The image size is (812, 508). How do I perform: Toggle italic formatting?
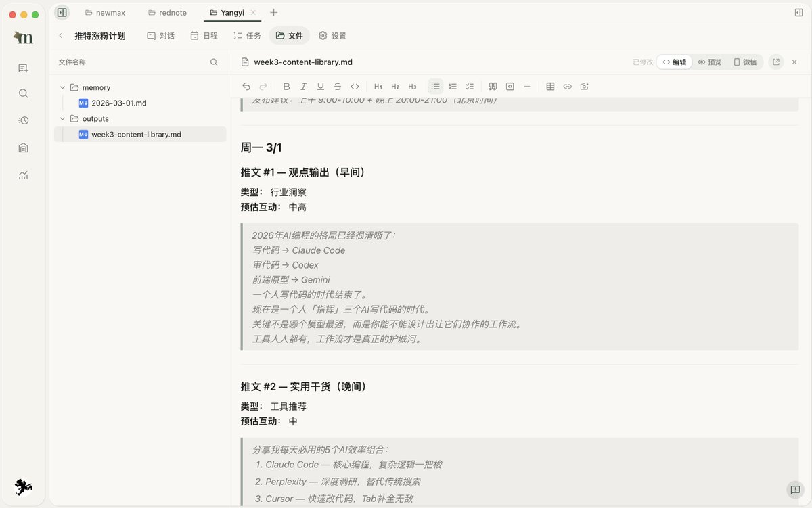[x=303, y=87]
